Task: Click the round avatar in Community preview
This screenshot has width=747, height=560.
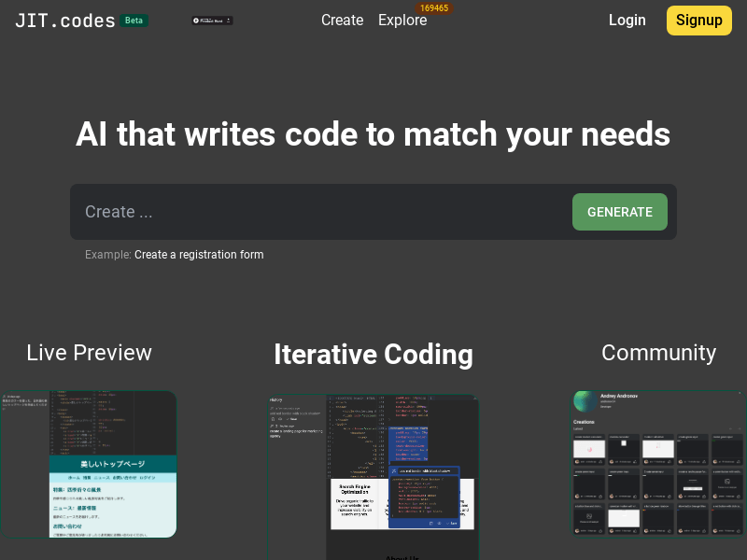Action: [x=585, y=401]
